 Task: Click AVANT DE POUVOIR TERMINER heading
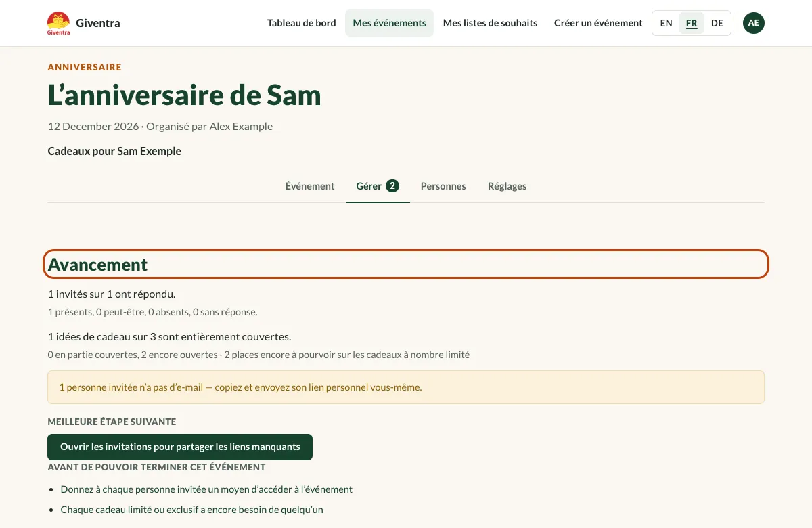click(x=156, y=467)
